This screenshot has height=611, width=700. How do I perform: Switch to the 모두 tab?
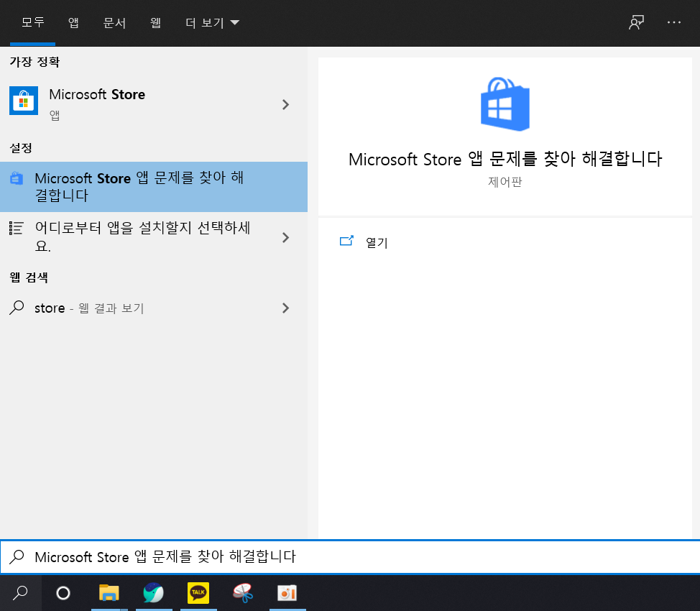point(32,22)
